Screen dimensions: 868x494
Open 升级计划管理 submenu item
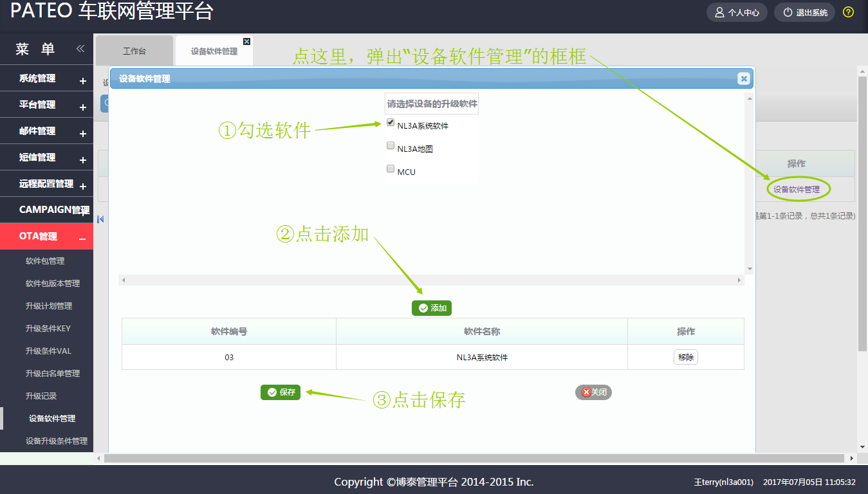pos(49,306)
